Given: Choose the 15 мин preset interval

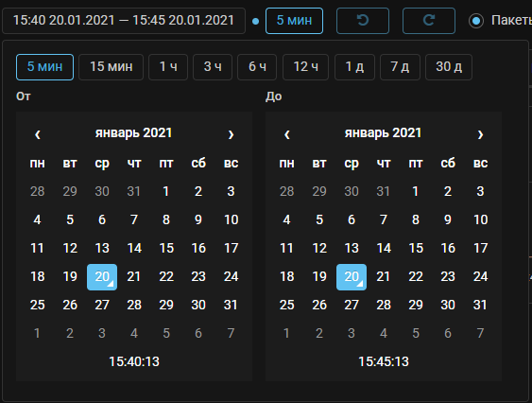Looking at the screenshot, I should coord(111,67).
